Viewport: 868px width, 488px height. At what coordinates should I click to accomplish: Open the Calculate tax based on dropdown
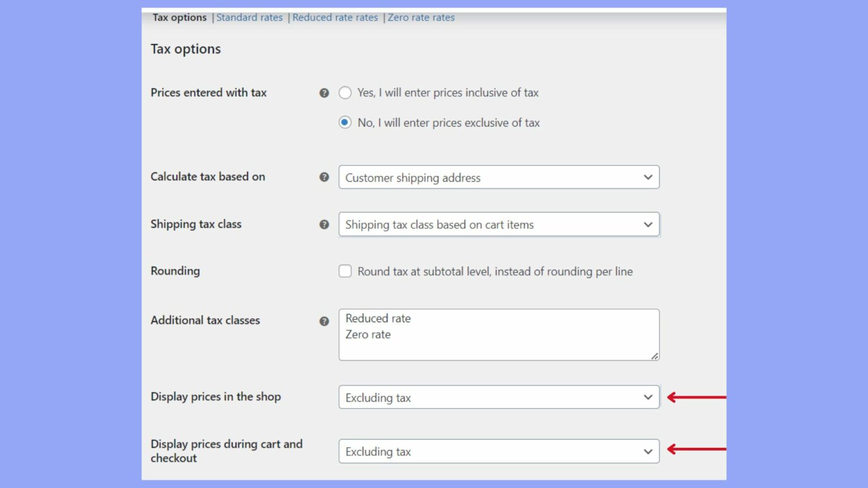pos(498,177)
